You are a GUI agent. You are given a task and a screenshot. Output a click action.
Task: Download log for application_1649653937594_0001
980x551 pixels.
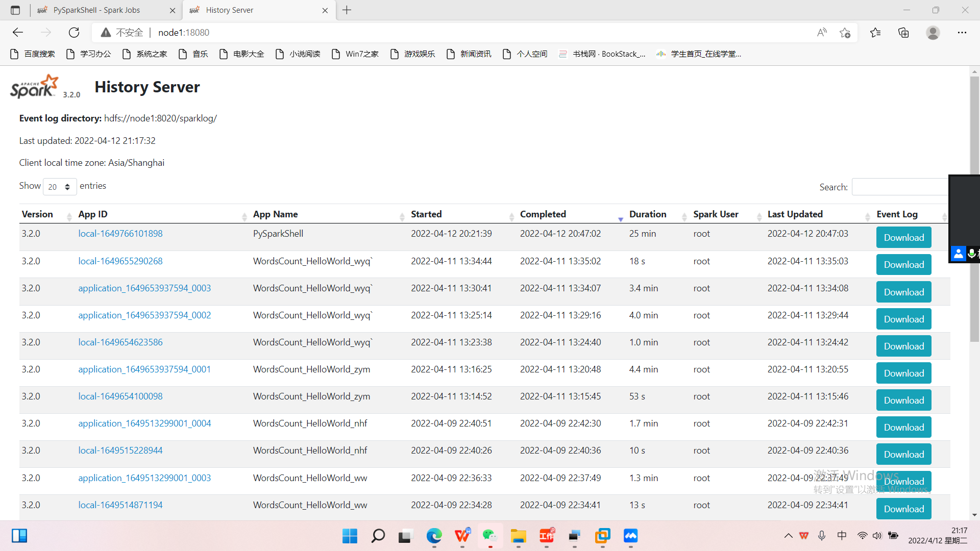click(x=904, y=373)
